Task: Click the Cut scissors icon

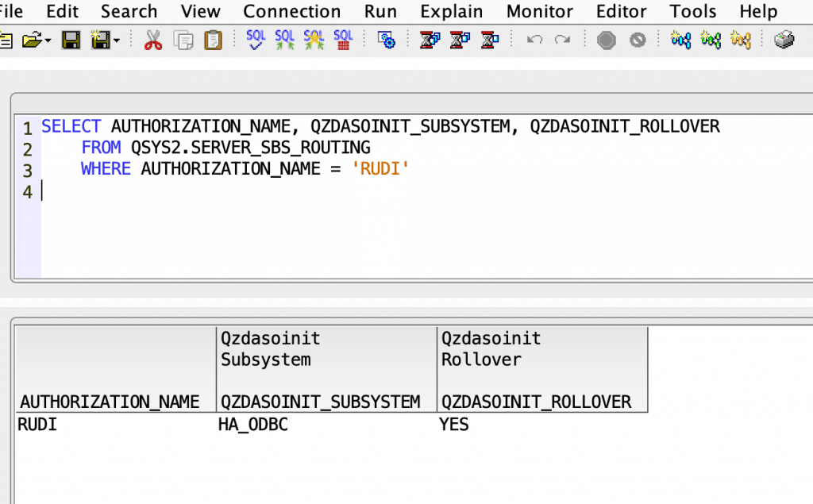Action: pyautogui.click(x=153, y=40)
